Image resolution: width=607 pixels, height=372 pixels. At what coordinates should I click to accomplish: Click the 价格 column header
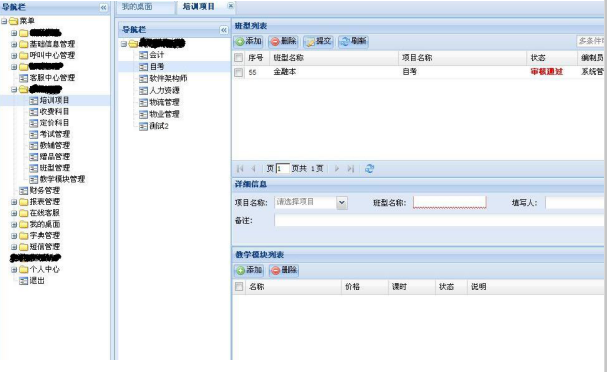[365, 286]
